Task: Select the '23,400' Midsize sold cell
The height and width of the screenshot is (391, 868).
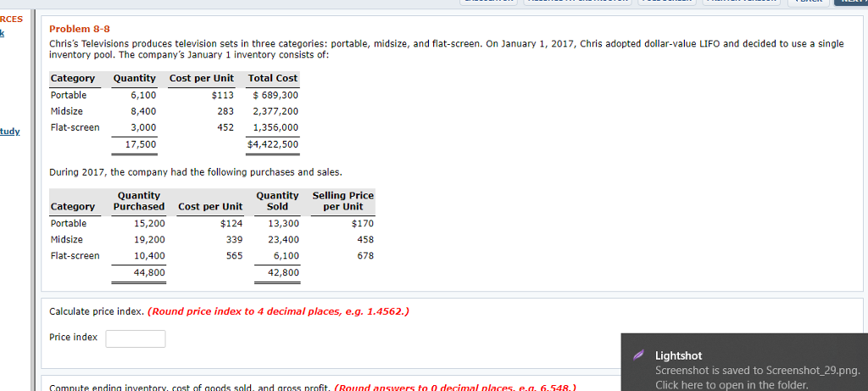Action: 283,240
